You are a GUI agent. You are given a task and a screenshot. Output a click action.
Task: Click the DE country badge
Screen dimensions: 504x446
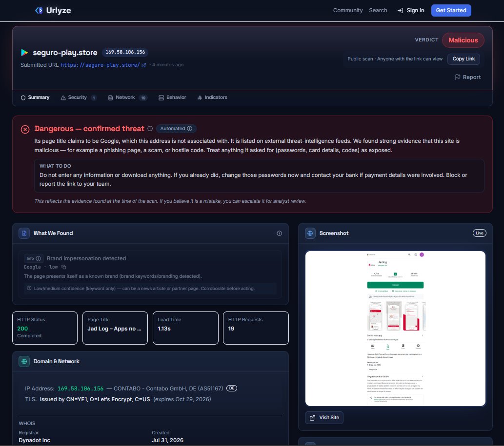232,388
